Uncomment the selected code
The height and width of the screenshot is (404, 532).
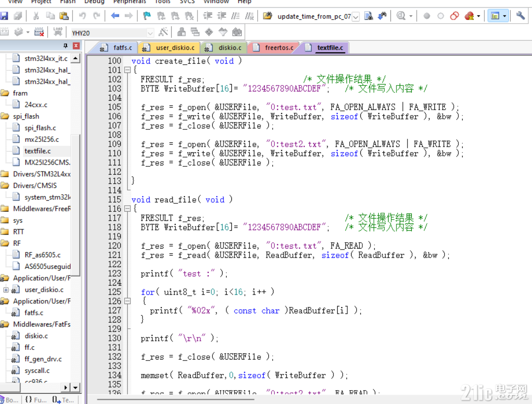[249, 16]
